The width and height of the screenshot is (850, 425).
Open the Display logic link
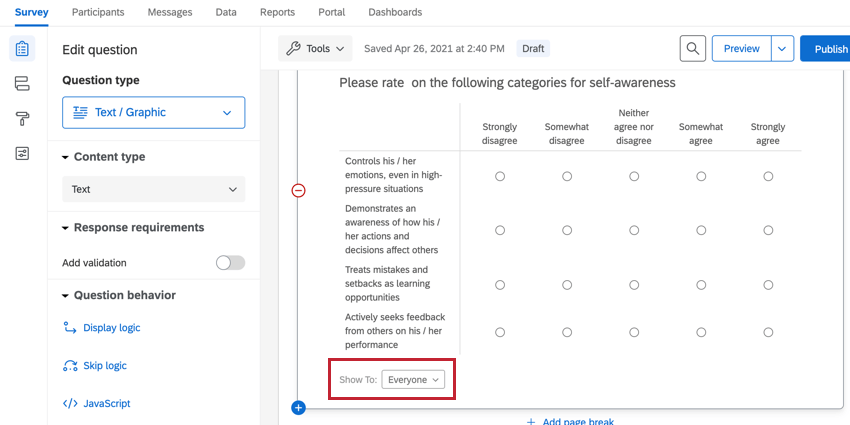pyautogui.click(x=111, y=328)
